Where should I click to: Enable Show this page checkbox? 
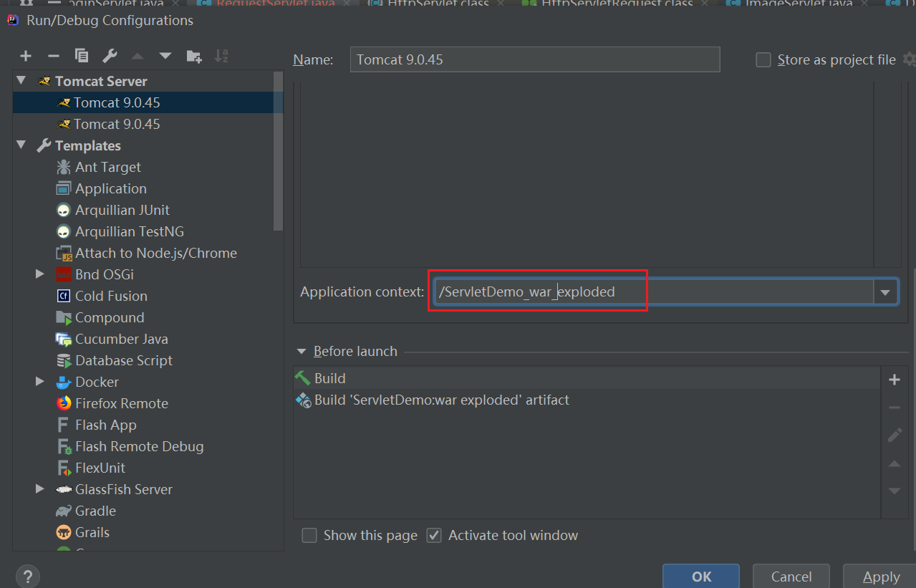click(x=309, y=536)
